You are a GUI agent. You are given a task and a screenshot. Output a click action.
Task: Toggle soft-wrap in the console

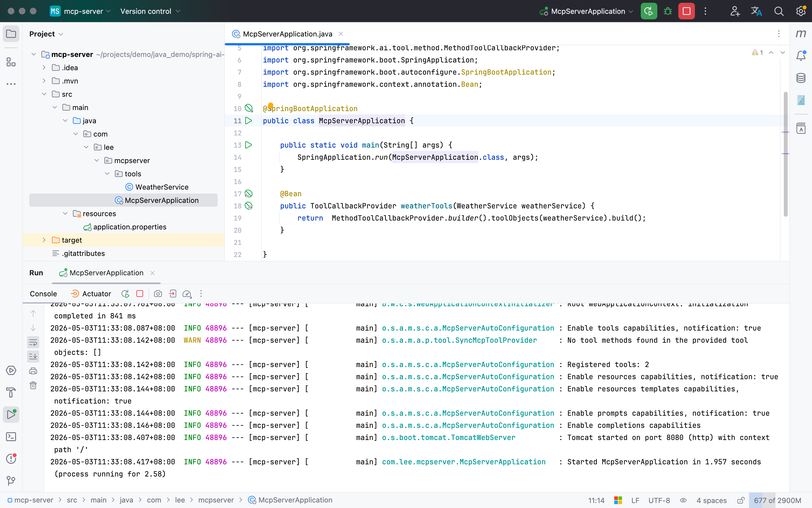coord(33,342)
